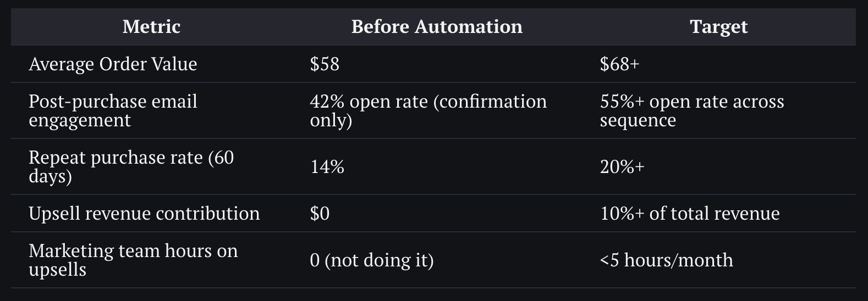Click the 10%+ of total revenue cell

(690, 213)
